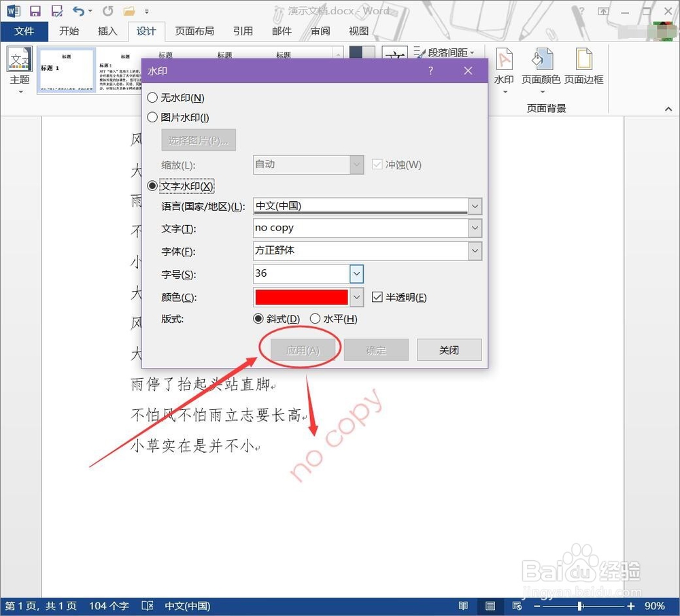Select the 文字水印 (text watermark) radio button
The image size is (680, 616).
point(152,186)
